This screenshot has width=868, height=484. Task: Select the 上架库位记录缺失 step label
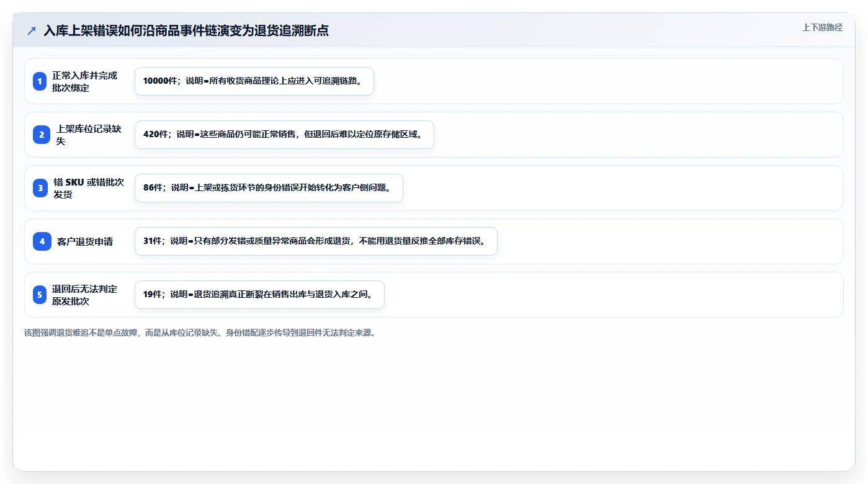(89, 135)
